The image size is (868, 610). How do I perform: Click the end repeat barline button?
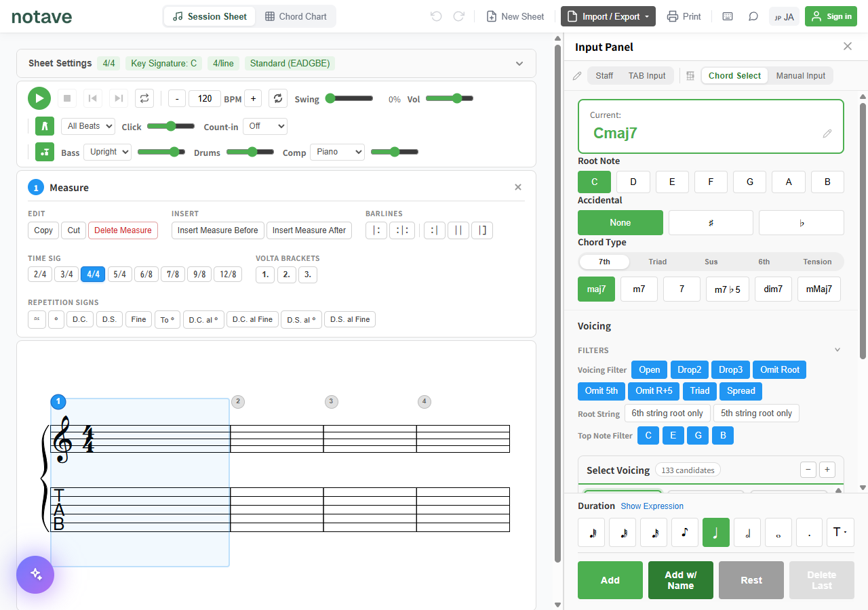point(435,230)
